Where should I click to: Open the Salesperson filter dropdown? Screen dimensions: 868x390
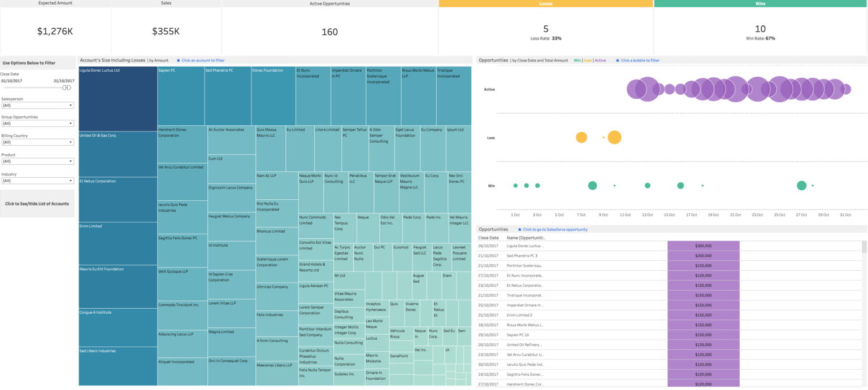[69, 105]
